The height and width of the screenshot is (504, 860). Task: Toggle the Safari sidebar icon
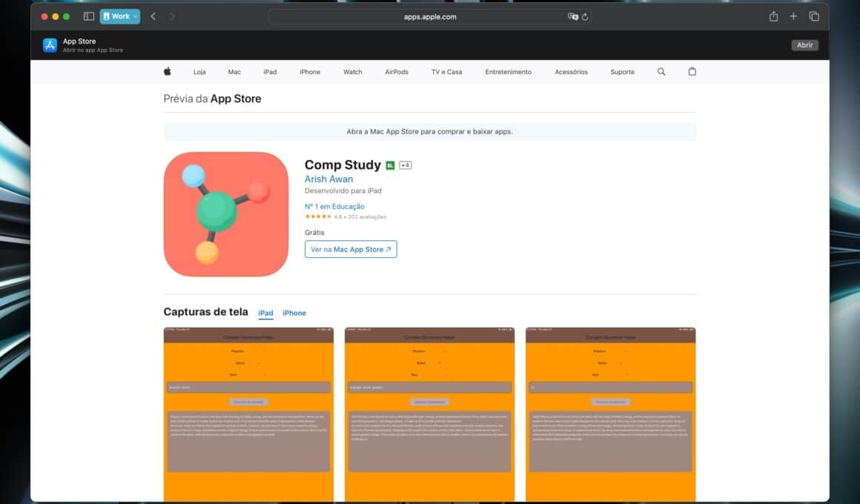coord(89,16)
